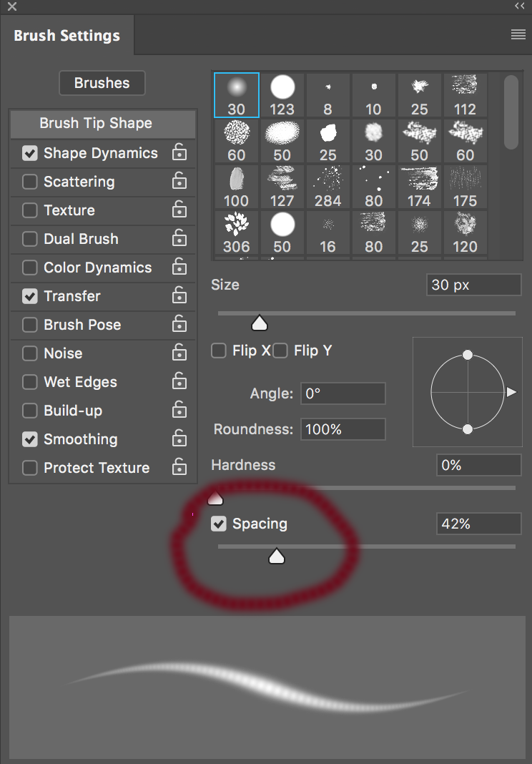Click the Spacing slider handle

coord(276,556)
